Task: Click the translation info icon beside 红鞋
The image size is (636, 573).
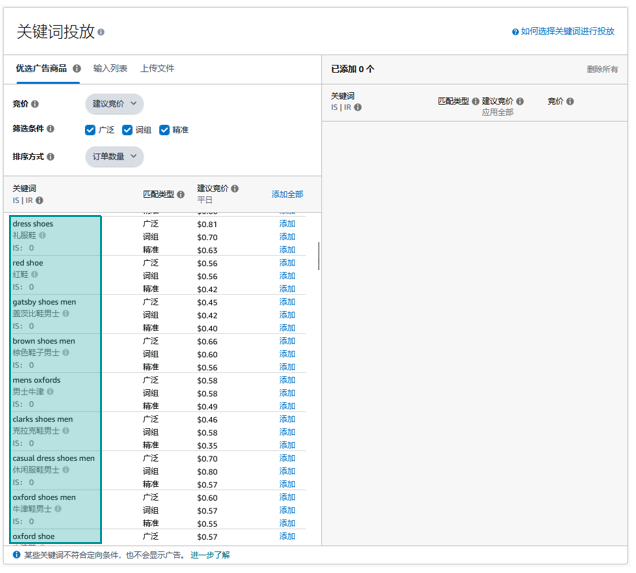Action: pos(34,274)
